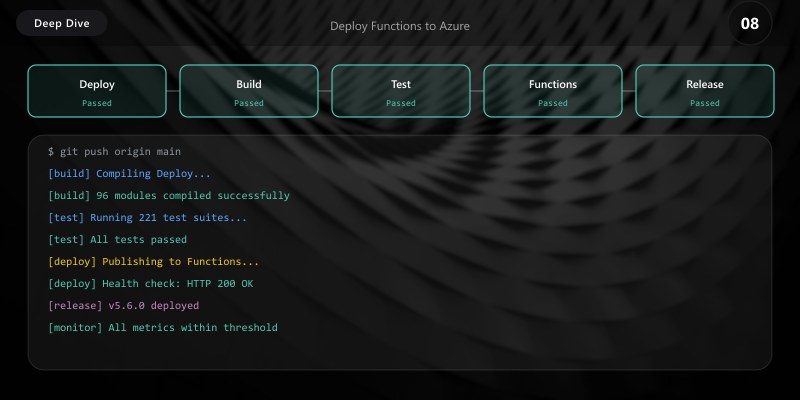Viewport: 800px width, 400px height.
Task: Select the v5.6.0 deployed release line
Action: tap(123, 305)
